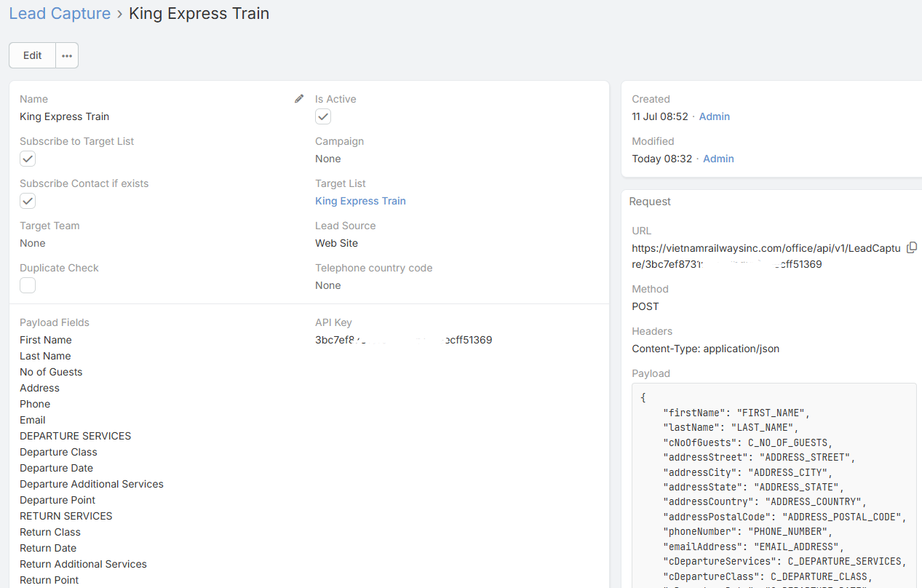Open the Admin link next to Modified
This screenshot has height=588, width=922.
(718, 159)
